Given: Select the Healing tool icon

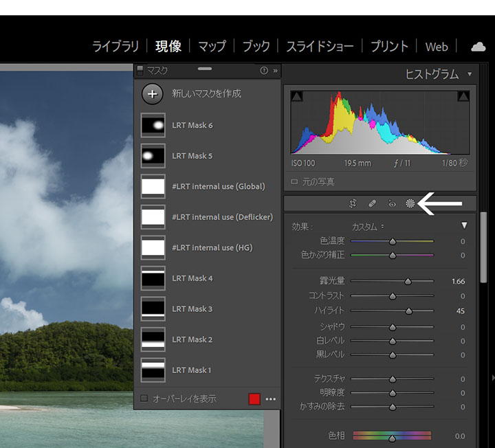Looking at the screenshot, I should pyautogui.click(x=372, y=203).
